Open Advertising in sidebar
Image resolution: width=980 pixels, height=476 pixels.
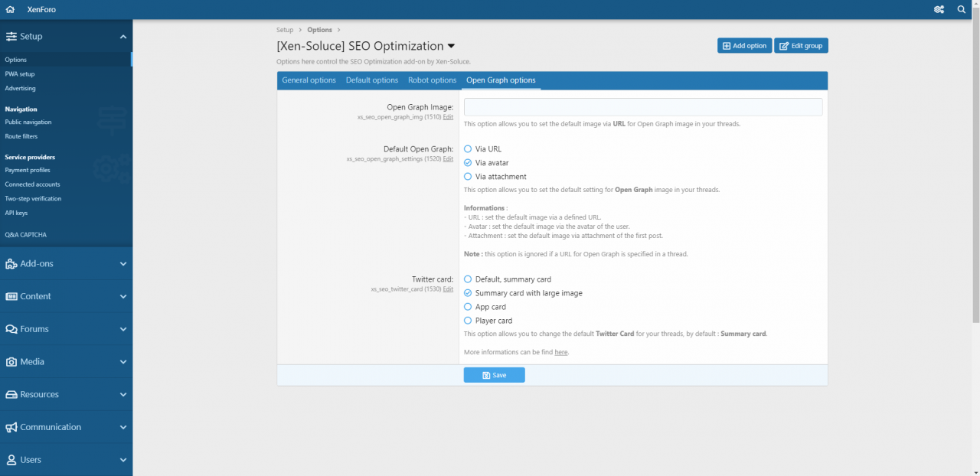coord(66,88)
